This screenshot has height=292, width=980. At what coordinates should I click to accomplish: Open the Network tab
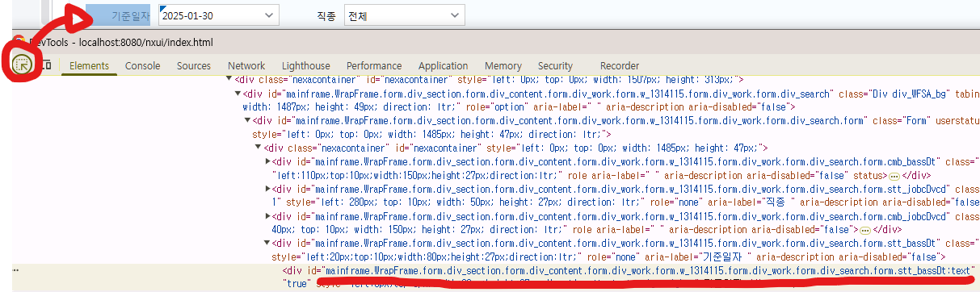246,66
